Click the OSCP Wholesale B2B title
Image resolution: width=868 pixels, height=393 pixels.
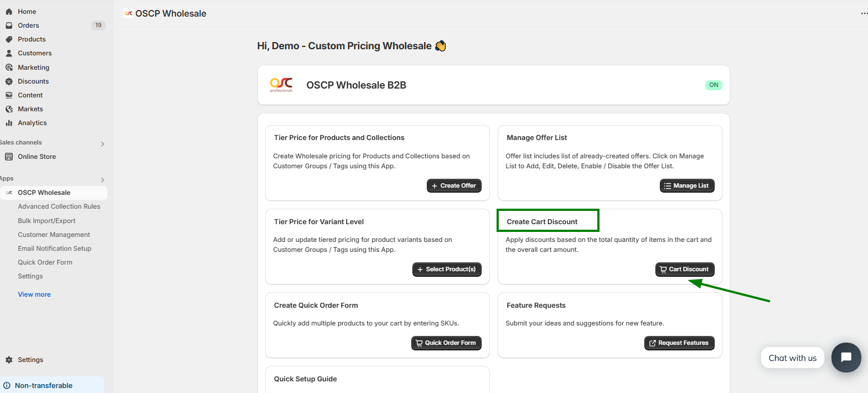point(356,85)
